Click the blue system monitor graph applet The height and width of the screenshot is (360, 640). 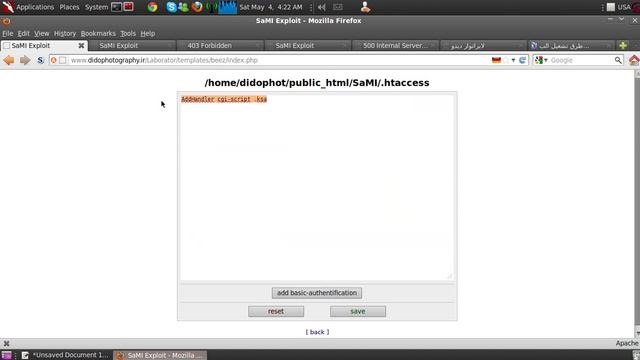(x=228, y=7)
